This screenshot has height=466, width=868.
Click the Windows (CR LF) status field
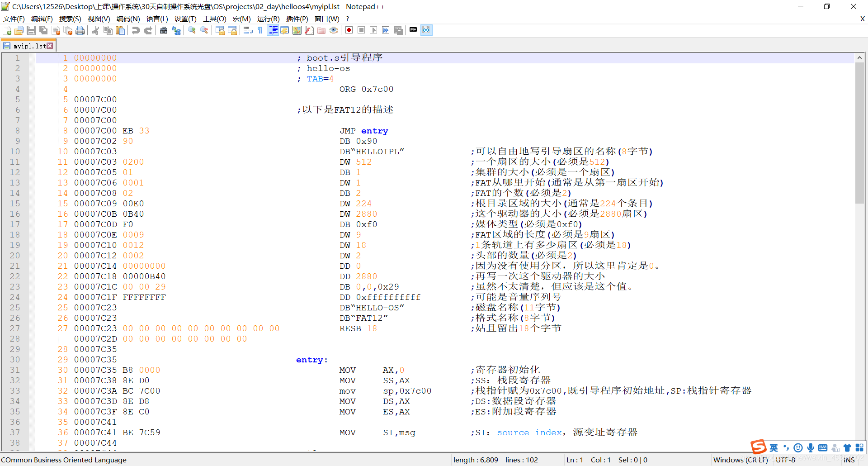(x=740, y=460)
